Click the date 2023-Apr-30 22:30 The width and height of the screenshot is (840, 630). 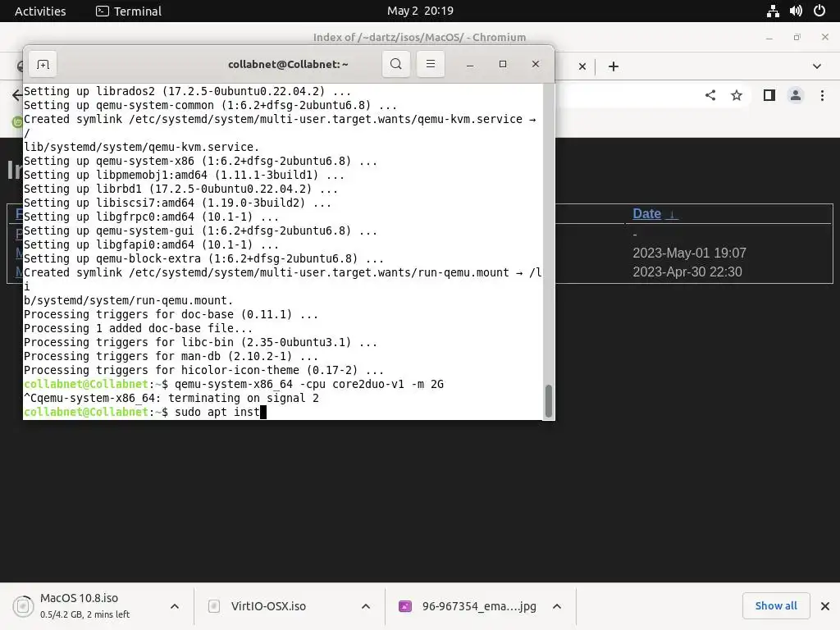click(687, 272)
